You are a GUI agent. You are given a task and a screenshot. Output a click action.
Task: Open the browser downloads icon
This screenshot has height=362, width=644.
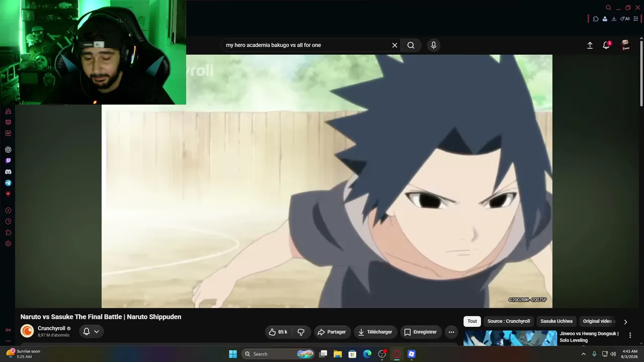tap(614, 19)
